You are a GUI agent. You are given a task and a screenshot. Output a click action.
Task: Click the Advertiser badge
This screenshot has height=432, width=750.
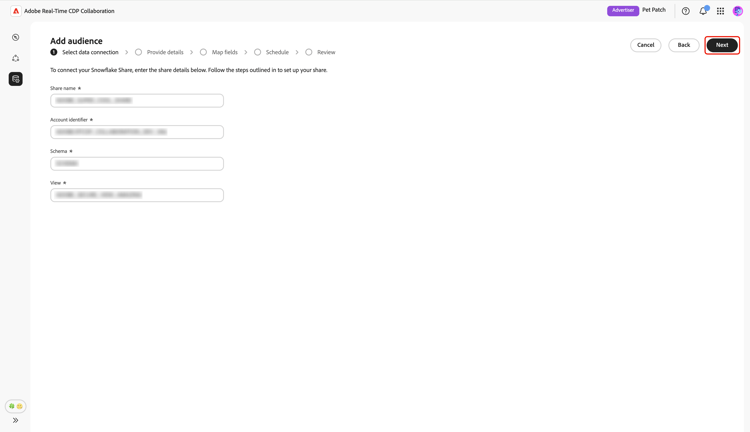tap(623, 11)
